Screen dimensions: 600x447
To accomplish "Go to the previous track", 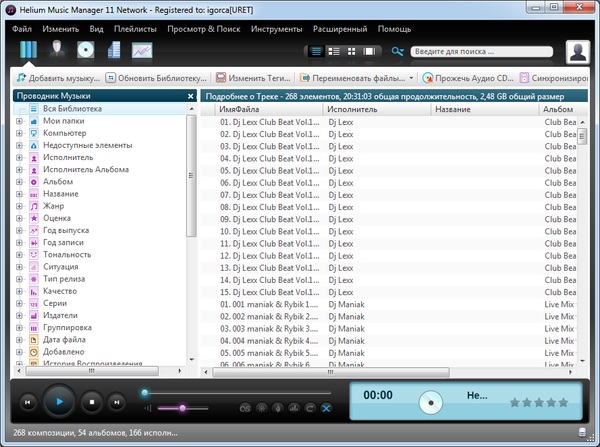I will click(28, 402).
